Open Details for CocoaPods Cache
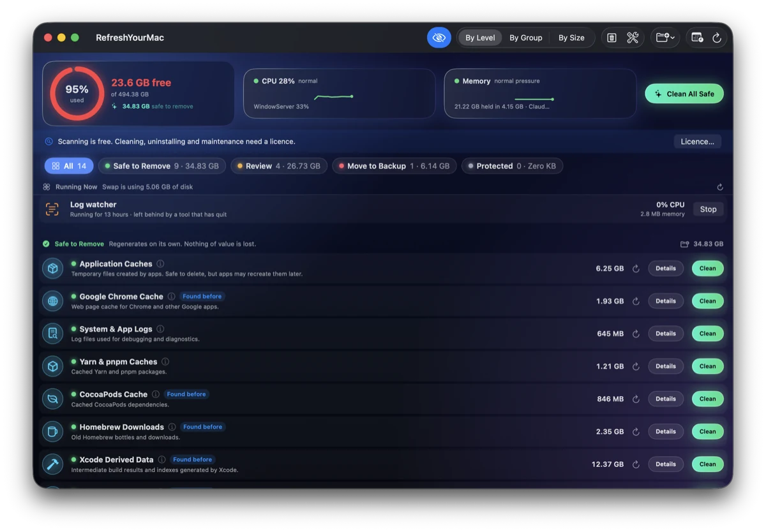766x532 pixels. tap(666, 399)
